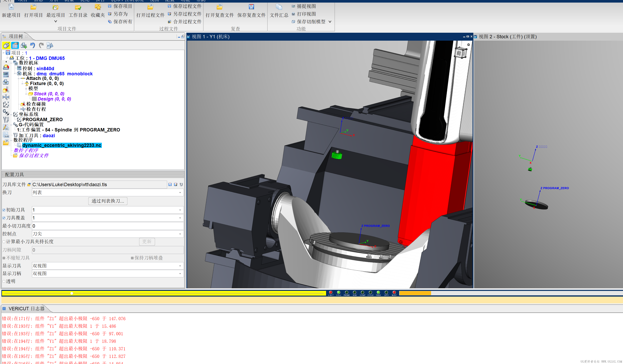
Task: Click the SUB subroutines sidebar icon
Action: [x=6, y=135]
